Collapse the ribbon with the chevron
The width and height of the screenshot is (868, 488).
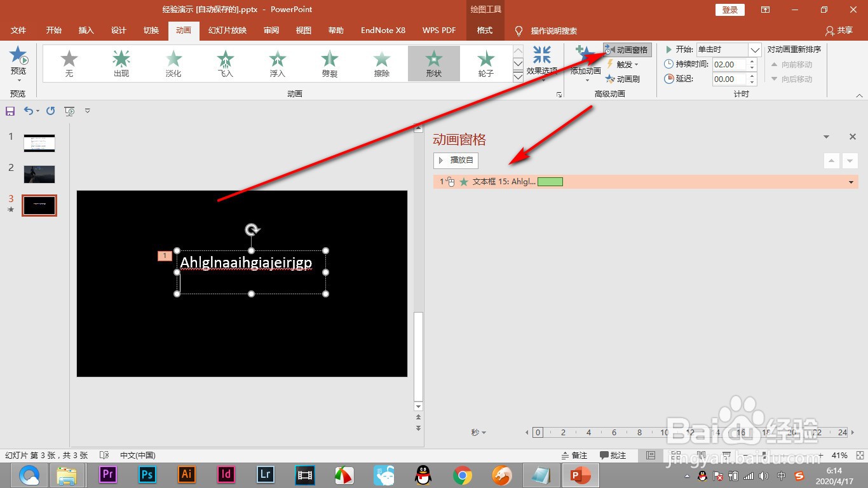859,95
